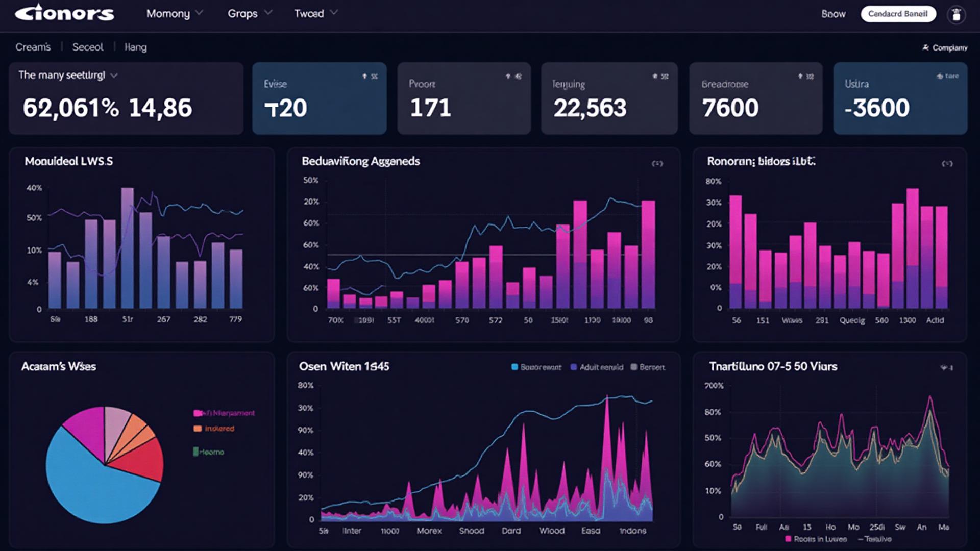This screenshot has height=551, width=980.
Task: Click the Cionors logo
Action: tap(64, 13)
